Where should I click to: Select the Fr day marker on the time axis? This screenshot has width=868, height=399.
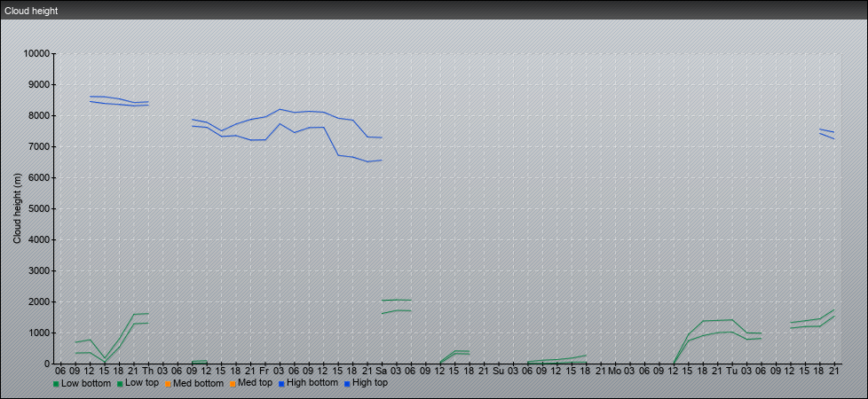[x=264, y=370]
